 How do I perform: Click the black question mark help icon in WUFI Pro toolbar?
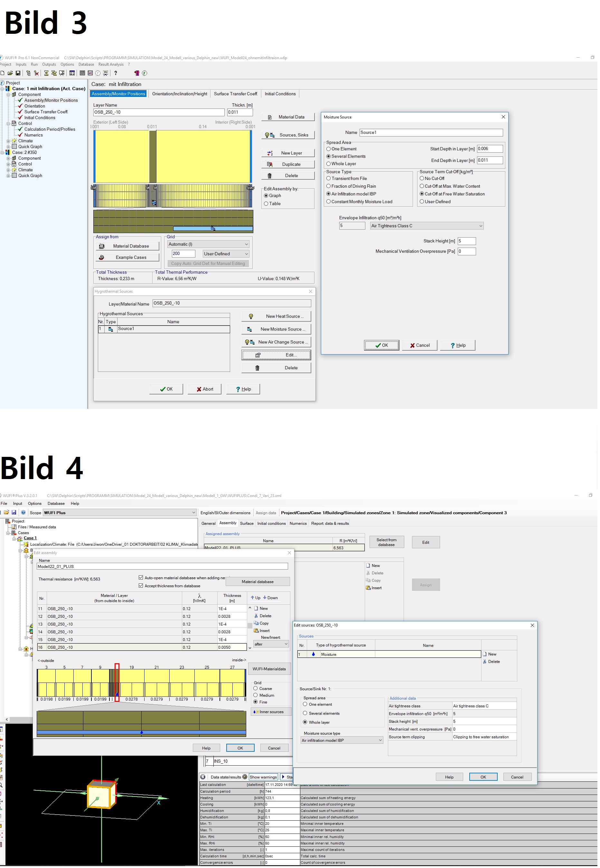pos(116,73)
